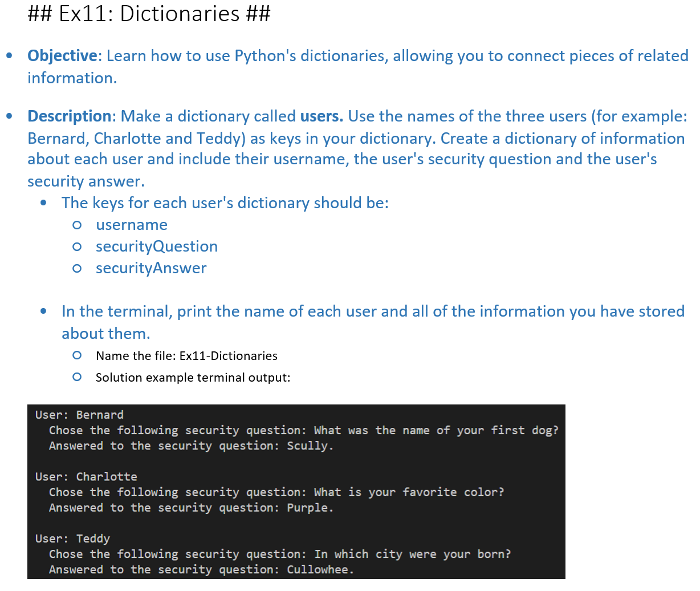Screen dimensions: 700x591
Task: Click the bold word 'users.'
Action: tap(321, 116)
